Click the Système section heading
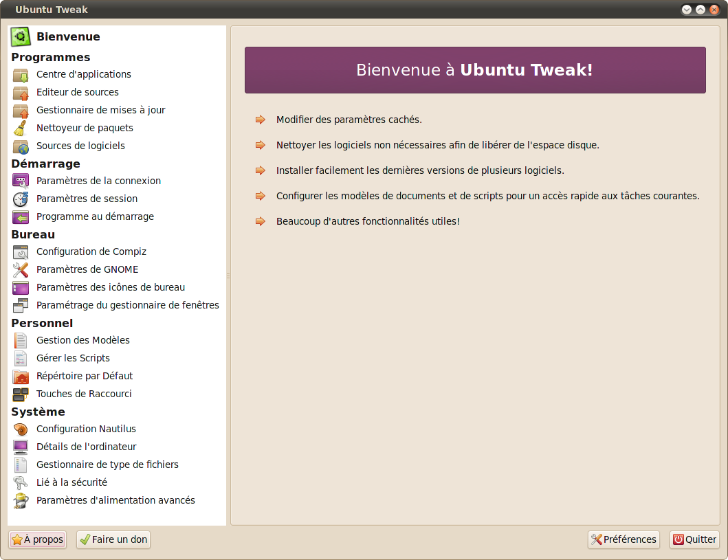728x560 pixels. coord(38,412)
